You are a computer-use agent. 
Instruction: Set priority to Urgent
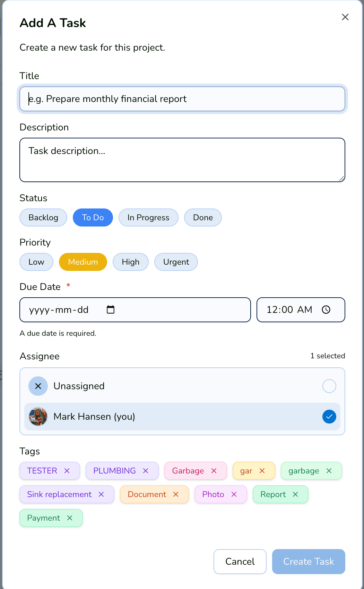(x=176, y=262)
